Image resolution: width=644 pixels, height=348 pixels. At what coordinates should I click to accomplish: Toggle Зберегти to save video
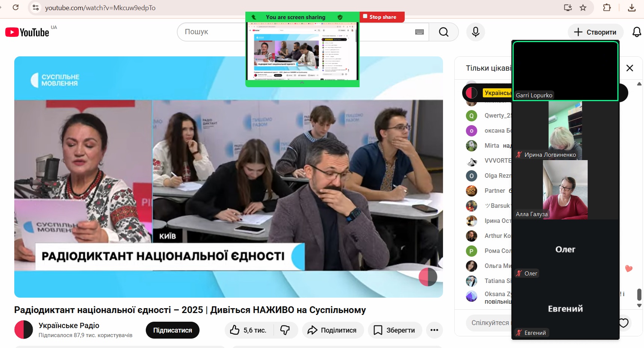[x=395, y=330]
